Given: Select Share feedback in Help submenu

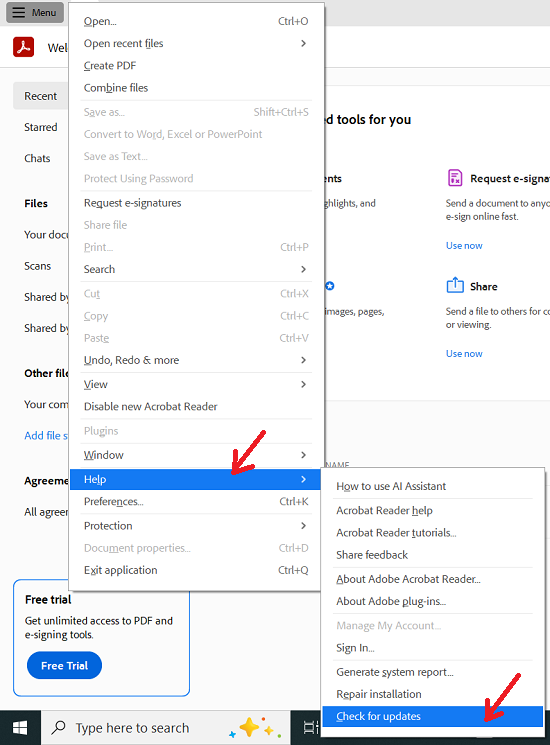Looking at the screenshot, I should [x=432, y=555].
